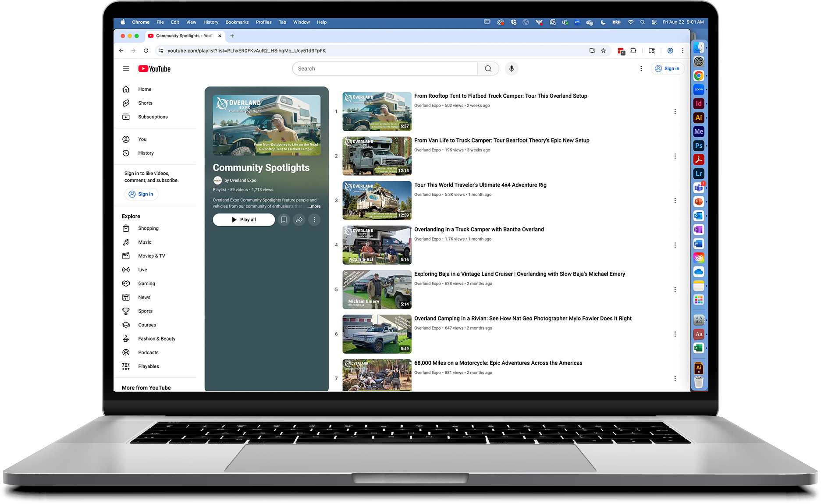Click the YouTube logo
This screenshot has width=821, height=504.
click(x=154, y=69)
